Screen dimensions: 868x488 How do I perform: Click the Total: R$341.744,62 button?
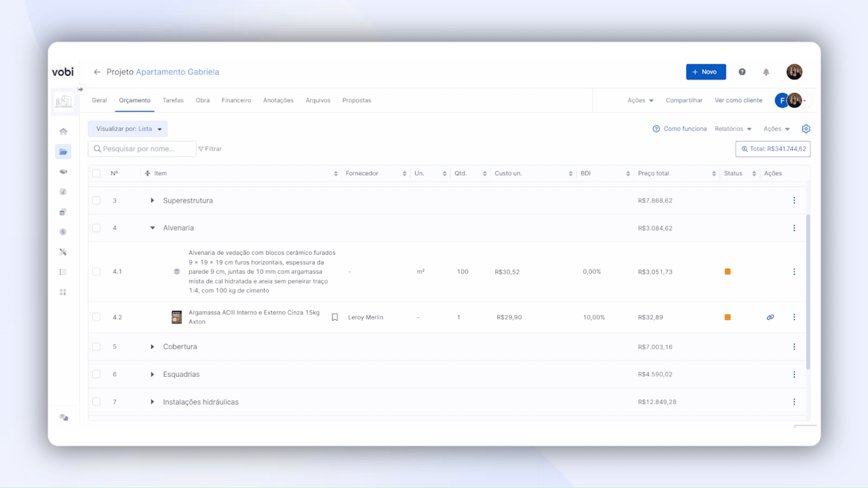[x=773, y=149]
